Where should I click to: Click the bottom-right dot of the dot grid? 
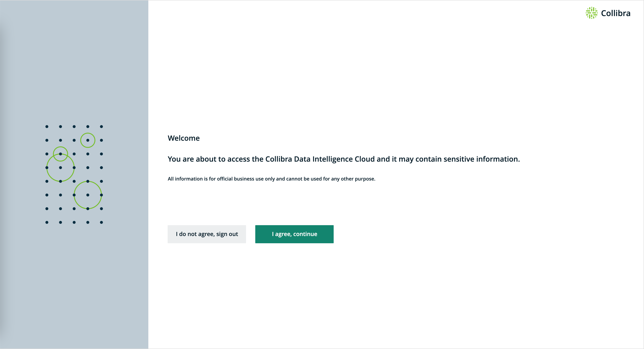pos(101,222)
